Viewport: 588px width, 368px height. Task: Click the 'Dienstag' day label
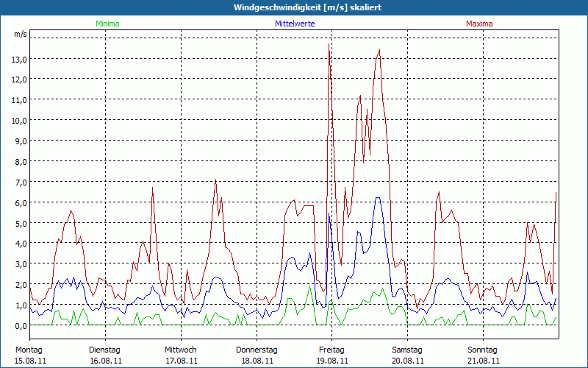104,350
